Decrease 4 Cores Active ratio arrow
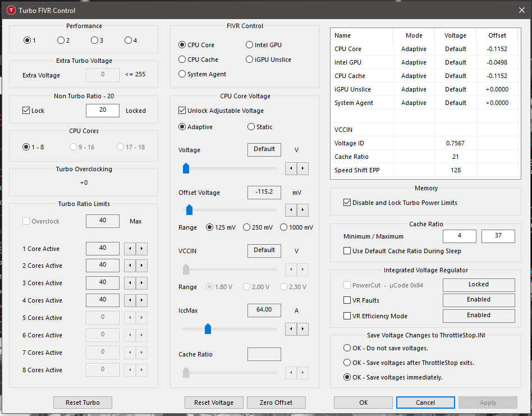532x416 pixels. 130,300
